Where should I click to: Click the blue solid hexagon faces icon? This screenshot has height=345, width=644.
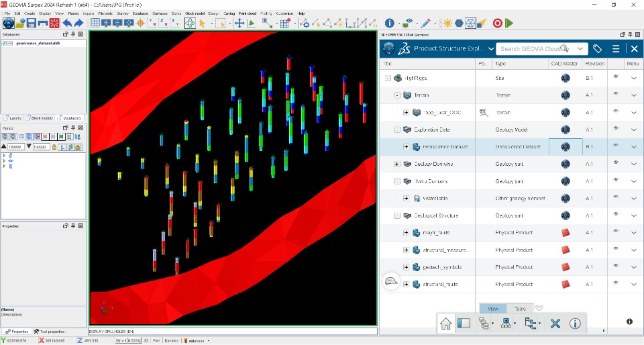pos(459,23)
